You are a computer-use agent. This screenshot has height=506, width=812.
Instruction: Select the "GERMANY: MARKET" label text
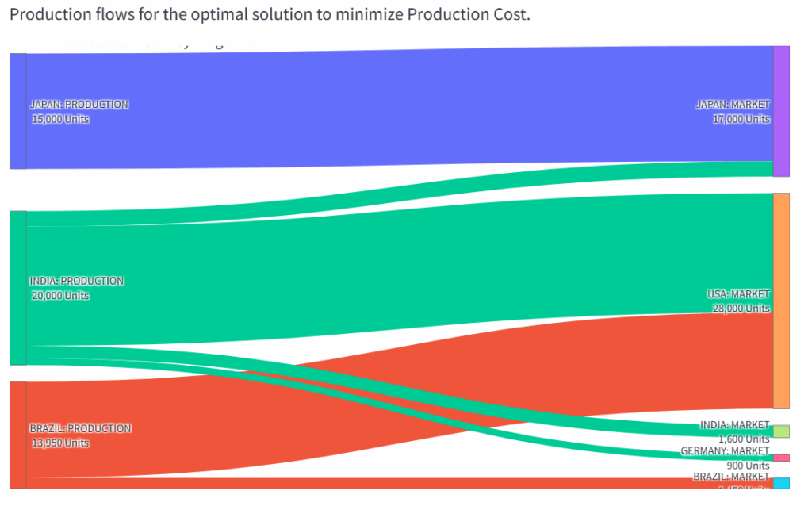point(725,451)
